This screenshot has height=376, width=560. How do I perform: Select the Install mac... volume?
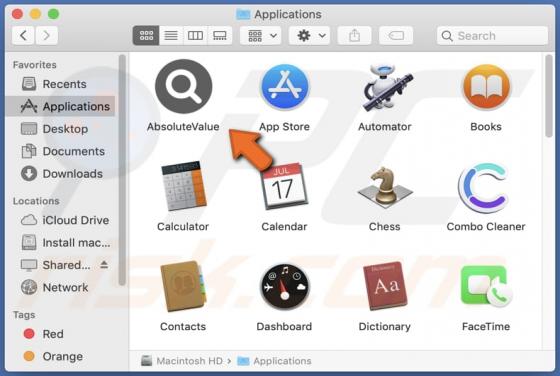pyautogui.click(x=60, y=243)
